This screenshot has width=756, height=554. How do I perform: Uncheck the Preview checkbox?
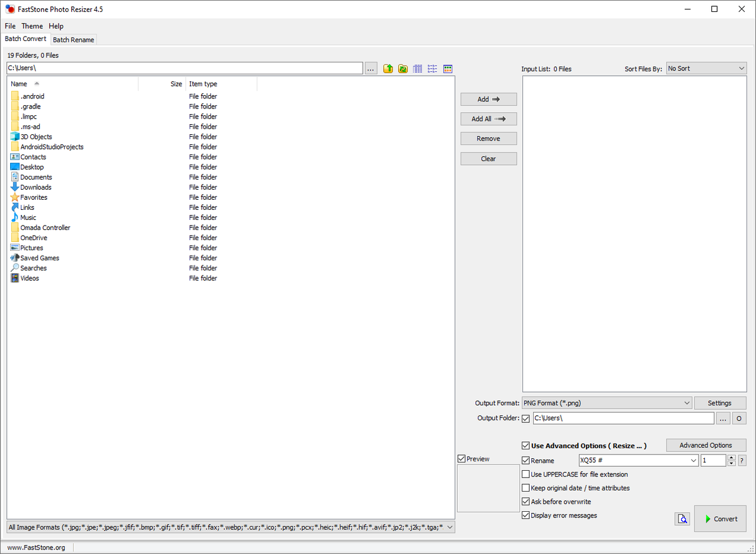[x=462, y=459]
